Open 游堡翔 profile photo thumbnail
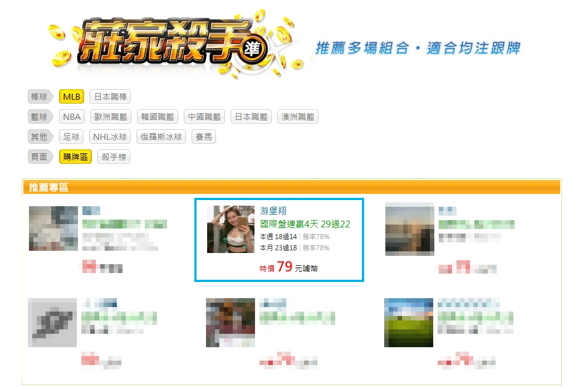The height and width of the screenshot is (389, 588). coord(231,229)
